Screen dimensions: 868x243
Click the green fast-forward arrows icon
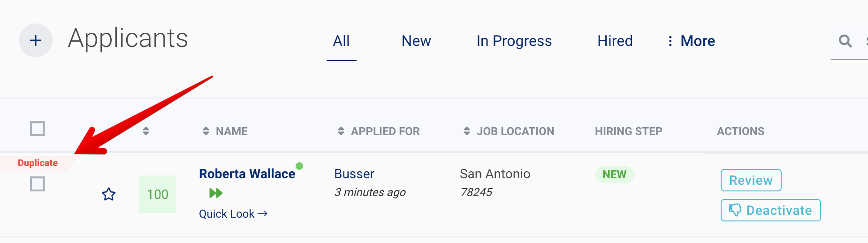point(216,193)
